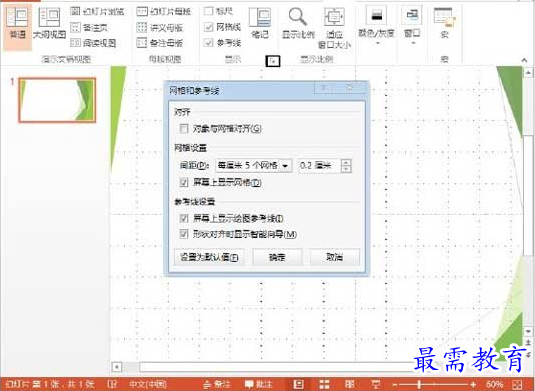Select slide sorter icon in status bar

click(x=324, y=384)
